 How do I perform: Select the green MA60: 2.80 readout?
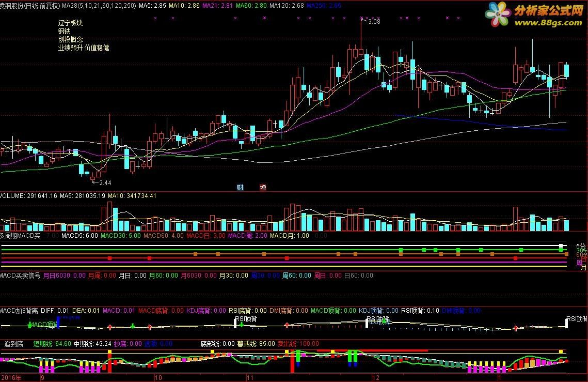coord(251,6)
